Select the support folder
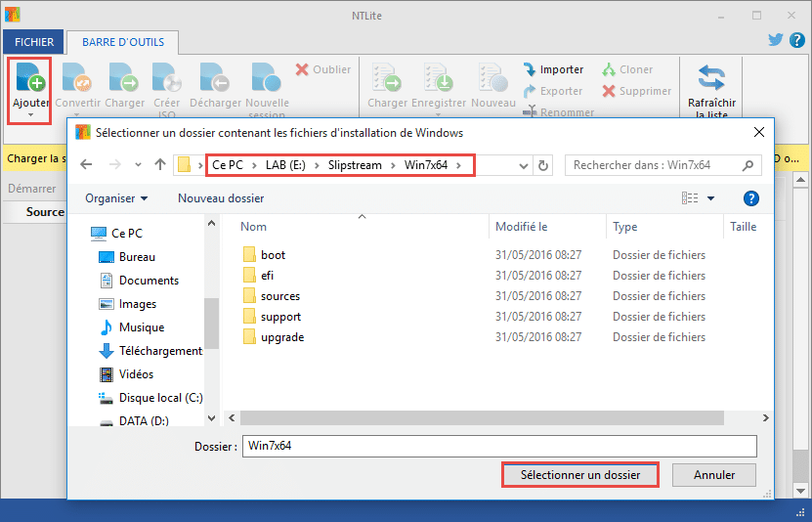The height and width of the screenshot is (522, 812). pos(272,317)
